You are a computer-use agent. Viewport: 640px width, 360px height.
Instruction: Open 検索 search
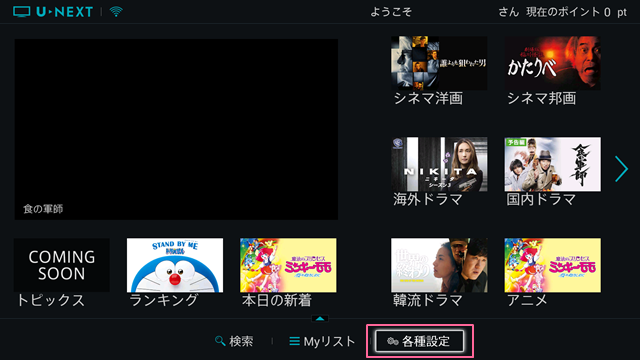[234, 341]
